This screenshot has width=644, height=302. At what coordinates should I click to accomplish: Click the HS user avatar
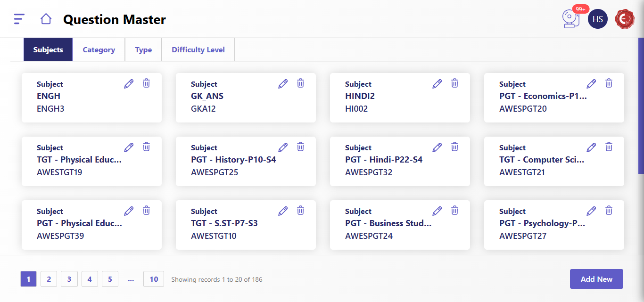click(597, 19)
